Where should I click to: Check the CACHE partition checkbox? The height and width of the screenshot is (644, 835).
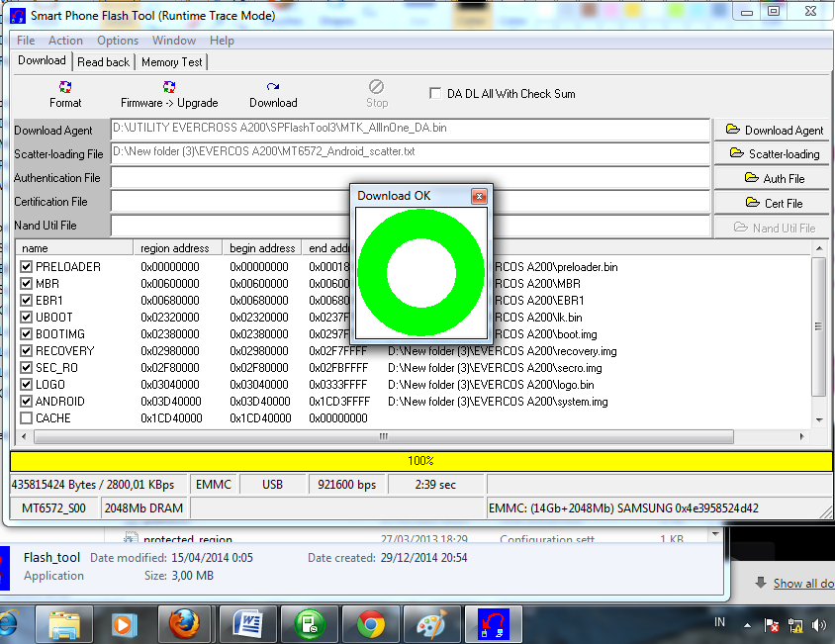tap(25, 417)
